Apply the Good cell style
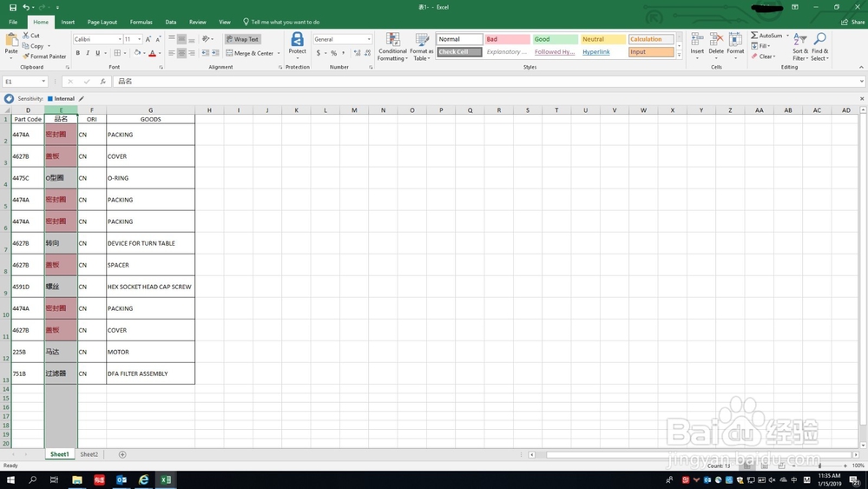868x489 pixels. [556, 39]
